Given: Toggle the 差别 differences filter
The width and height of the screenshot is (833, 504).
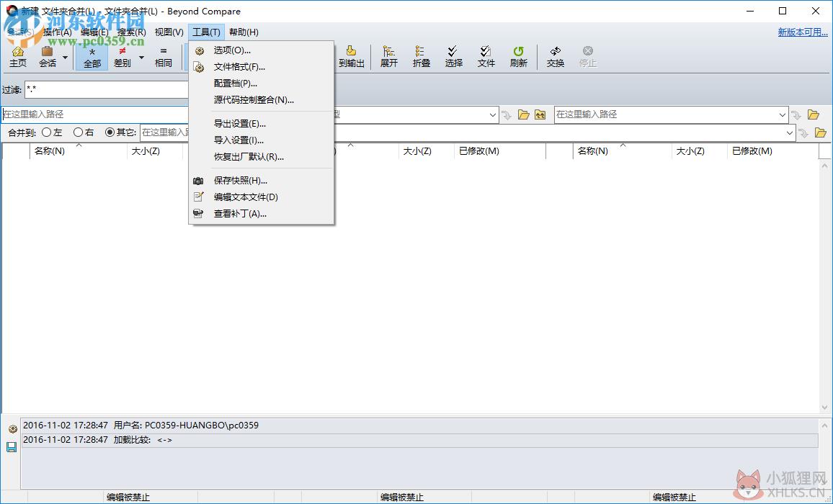Looking at the screenshot, I should tap(122, 57).
